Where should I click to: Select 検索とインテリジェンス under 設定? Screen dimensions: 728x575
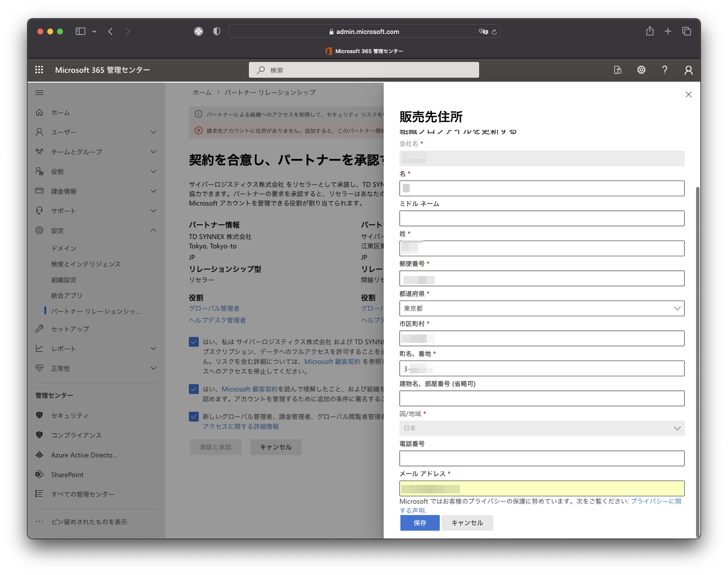[86, 264]
